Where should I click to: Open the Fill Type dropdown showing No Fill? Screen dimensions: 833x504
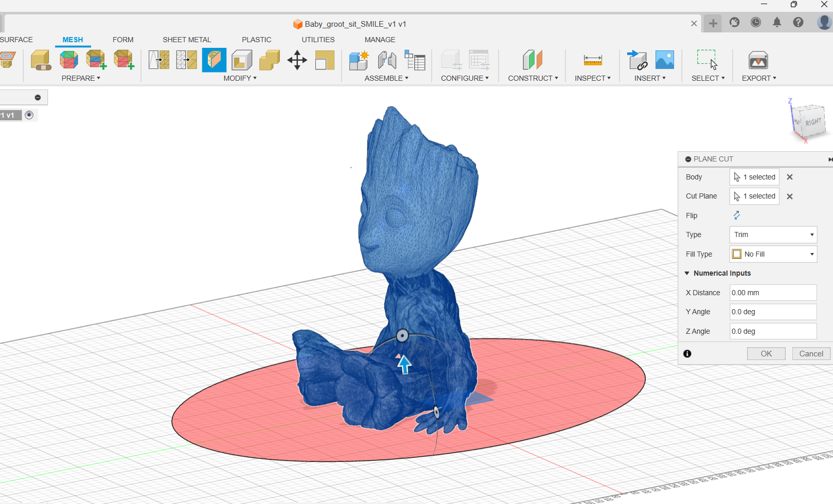pos(773,254)
